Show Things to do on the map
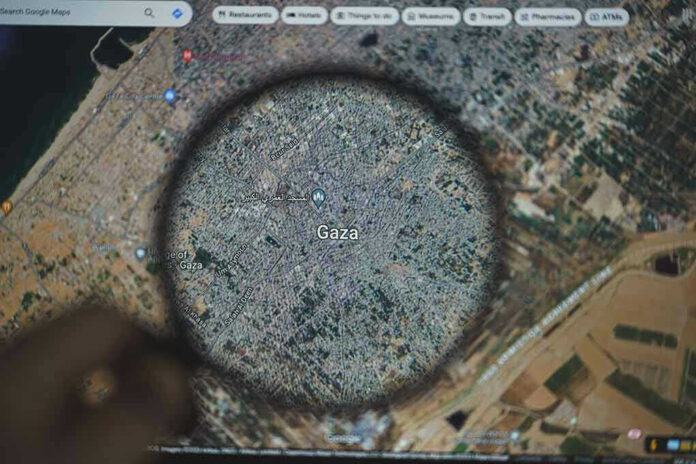696x464 pixels. pyautogui.click(x=364, y=16)
